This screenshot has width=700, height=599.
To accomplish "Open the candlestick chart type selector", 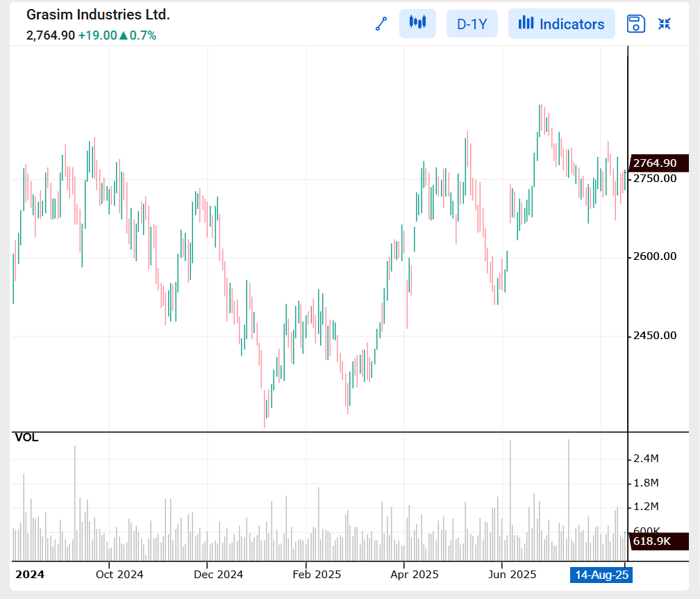I will pyautogui.click(x=417, y=24).
